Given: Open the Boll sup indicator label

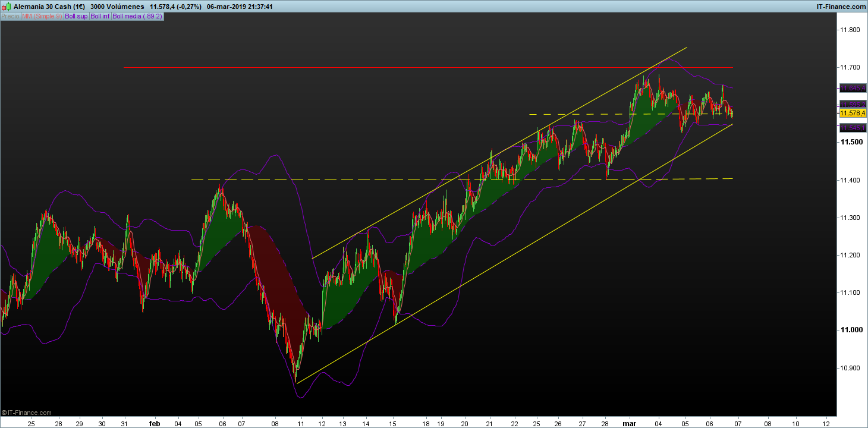Looking at the screenshot, I should [76, 16].
